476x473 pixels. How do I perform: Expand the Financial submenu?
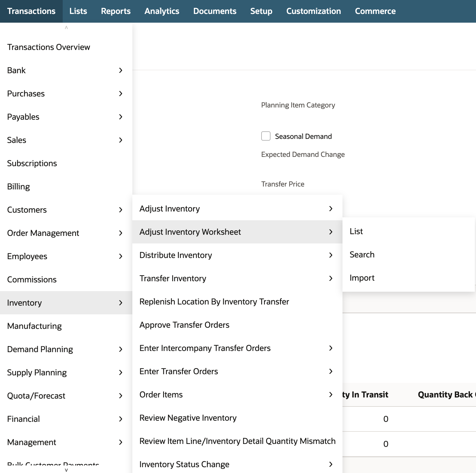tap(66, 419)
